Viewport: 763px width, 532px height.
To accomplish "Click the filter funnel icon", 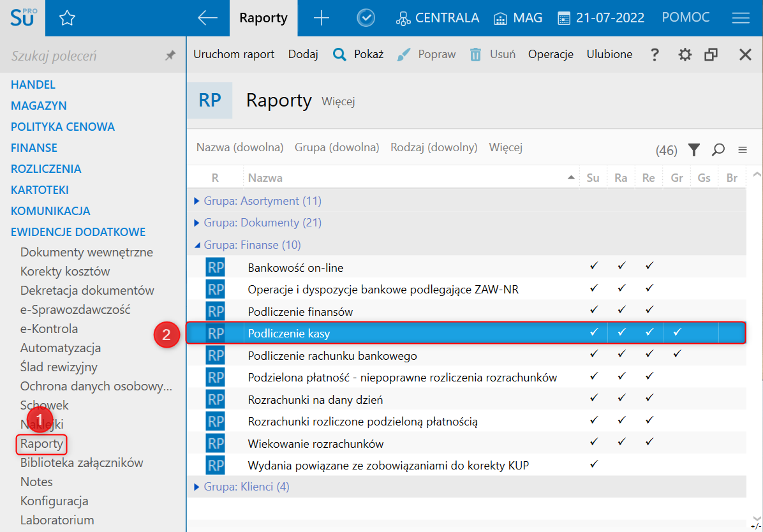I will (694, 150).
